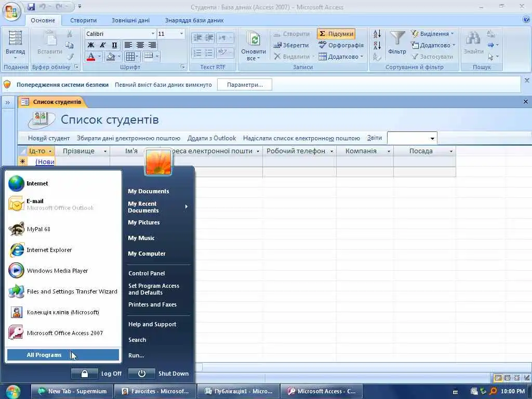Open Control Panel from Start menu

pyautogui.click(x=146, y=273)
